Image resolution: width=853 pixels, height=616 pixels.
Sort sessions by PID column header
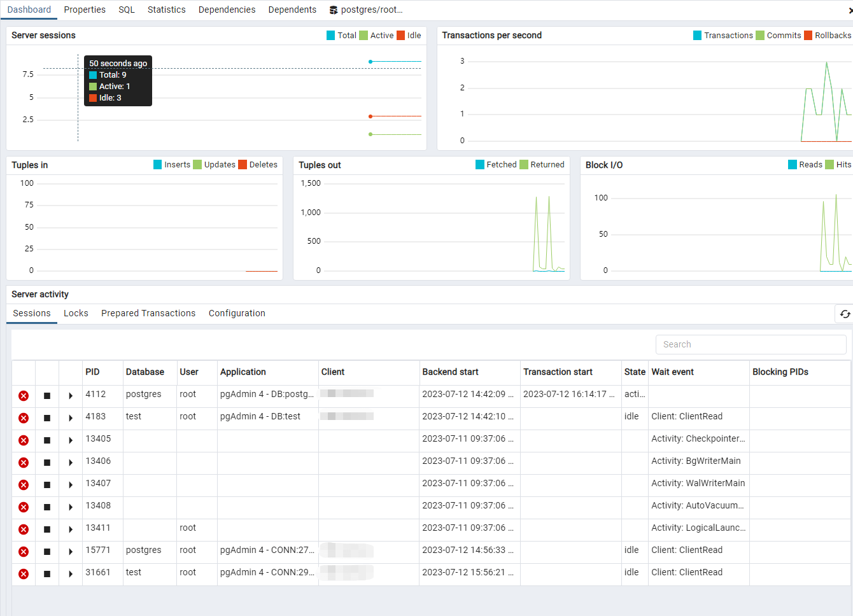[93, 372]
